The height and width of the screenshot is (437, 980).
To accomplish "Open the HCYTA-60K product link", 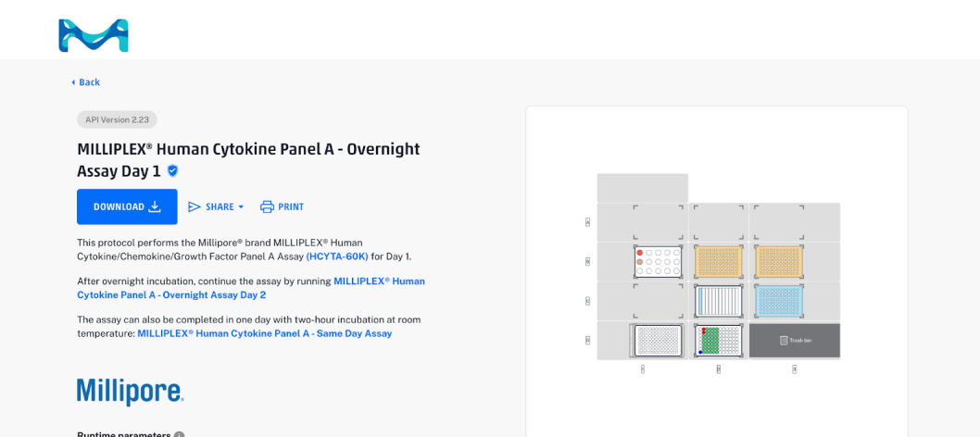I will coord(337,256).
